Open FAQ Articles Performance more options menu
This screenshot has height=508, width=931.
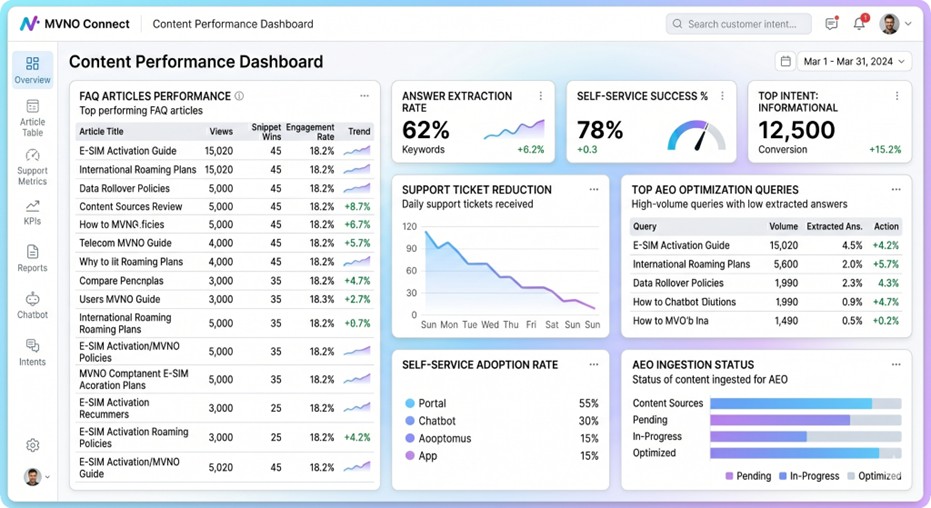[364, 96]
